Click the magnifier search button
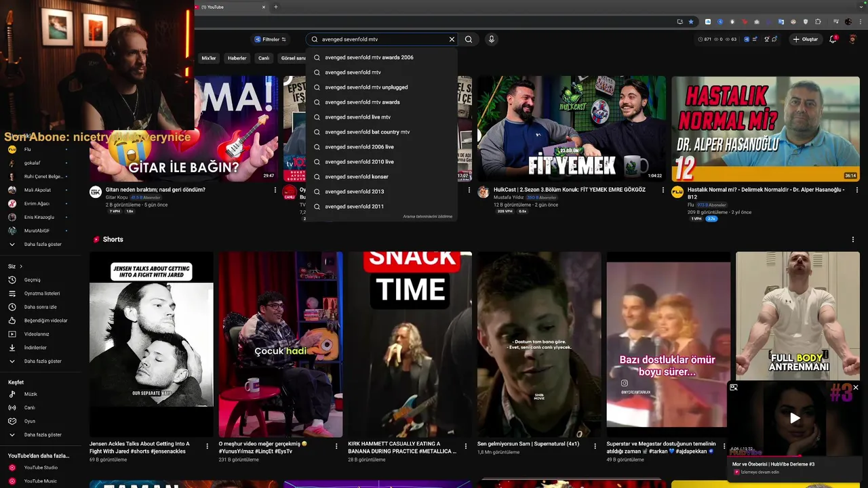Image resolution: width=868 pixels, height=488 pixels. [x=469, y=39]
